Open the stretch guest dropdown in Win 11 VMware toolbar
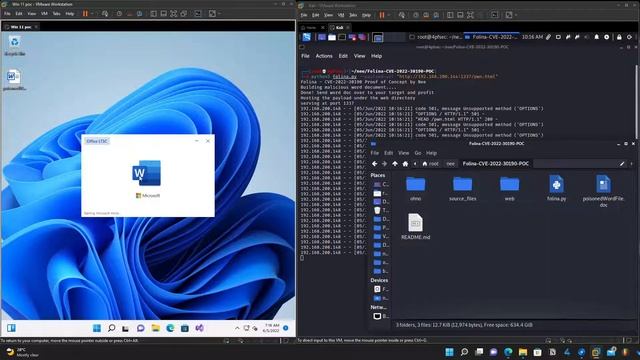 219,13
